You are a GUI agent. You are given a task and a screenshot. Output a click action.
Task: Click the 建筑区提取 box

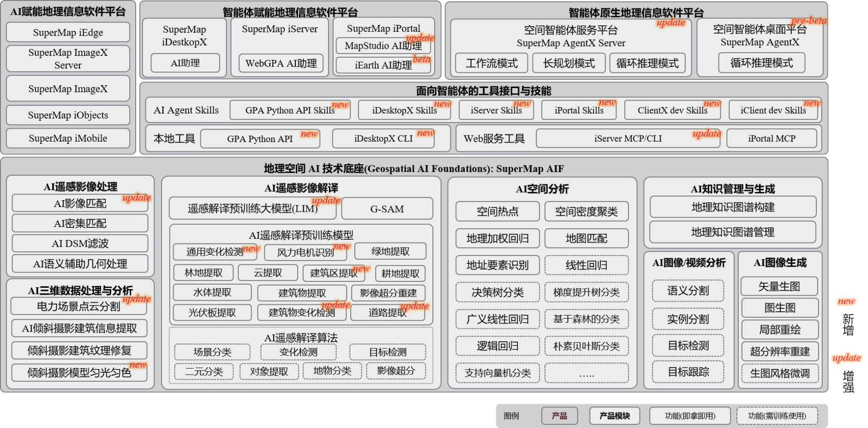click(x=334, y=273)
